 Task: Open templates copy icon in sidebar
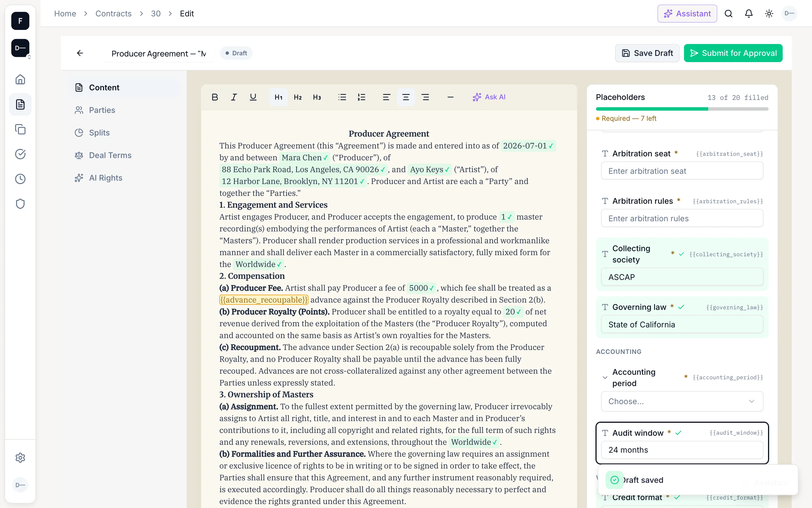click(x=21, y=129)
